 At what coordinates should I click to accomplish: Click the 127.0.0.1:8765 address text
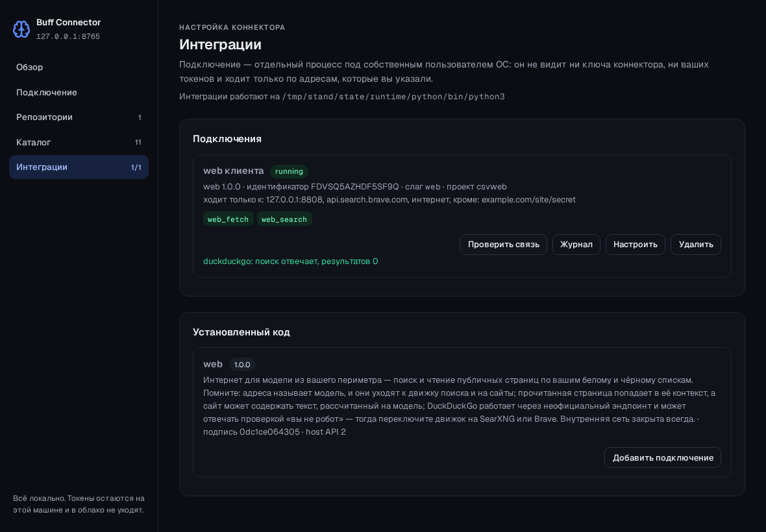point(68,36)
